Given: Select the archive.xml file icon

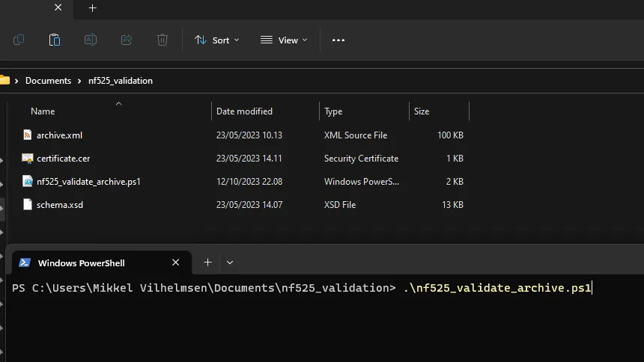Looking at the screenshot, I should click(x=27, y=135).
